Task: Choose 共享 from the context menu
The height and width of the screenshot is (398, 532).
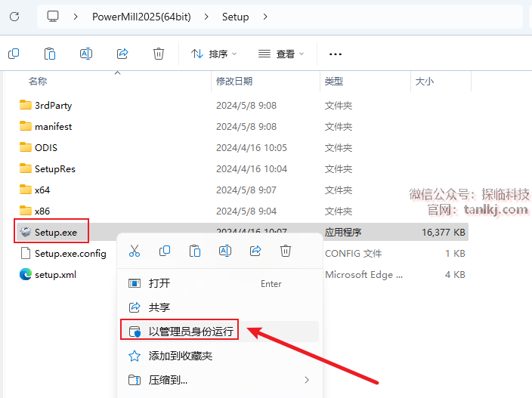Action: click(x=219, y=307)
